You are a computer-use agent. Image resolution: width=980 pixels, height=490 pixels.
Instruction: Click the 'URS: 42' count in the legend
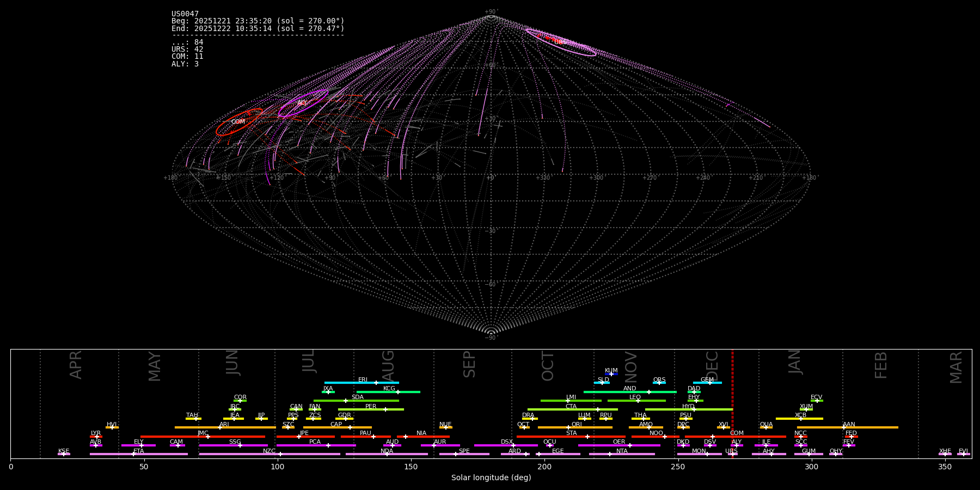coord(187,50)
